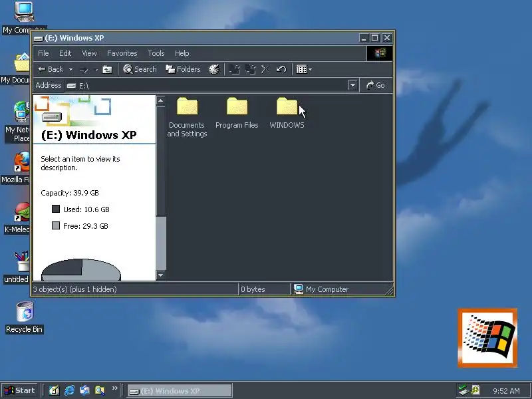Click the network tray icon
Viewport: 532px width, 399px height.
(x=462, y=390)
